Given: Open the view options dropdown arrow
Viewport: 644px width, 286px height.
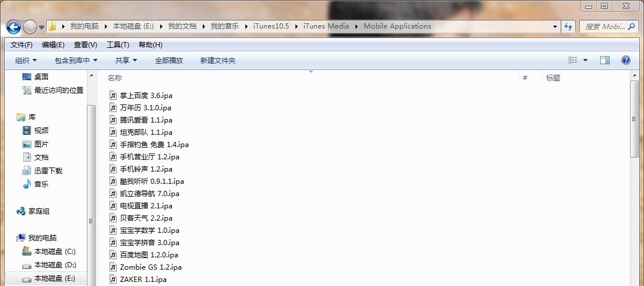Looking at the screenshot, I should (x=585, y=60).
